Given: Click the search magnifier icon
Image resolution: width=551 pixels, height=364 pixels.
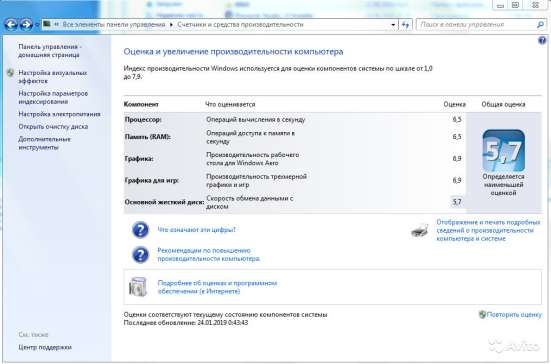Looking at the screenshot, I should (540, 25).
